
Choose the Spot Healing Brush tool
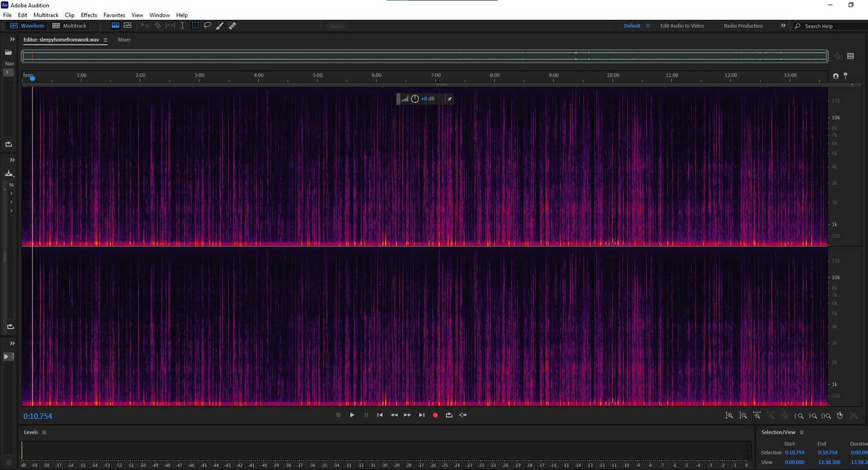coord(232,26)
